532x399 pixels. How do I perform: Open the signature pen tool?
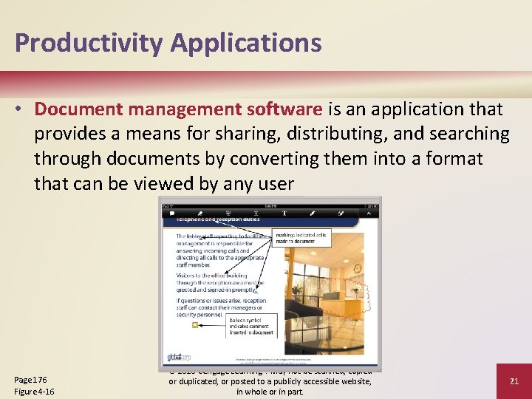[x=341, y=214]
